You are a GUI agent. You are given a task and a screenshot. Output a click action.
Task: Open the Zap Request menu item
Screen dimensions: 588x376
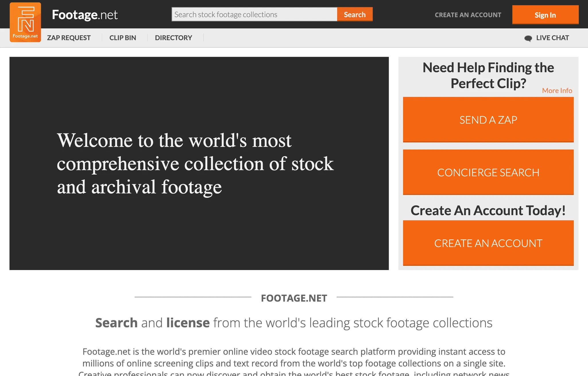click(69, 38)
